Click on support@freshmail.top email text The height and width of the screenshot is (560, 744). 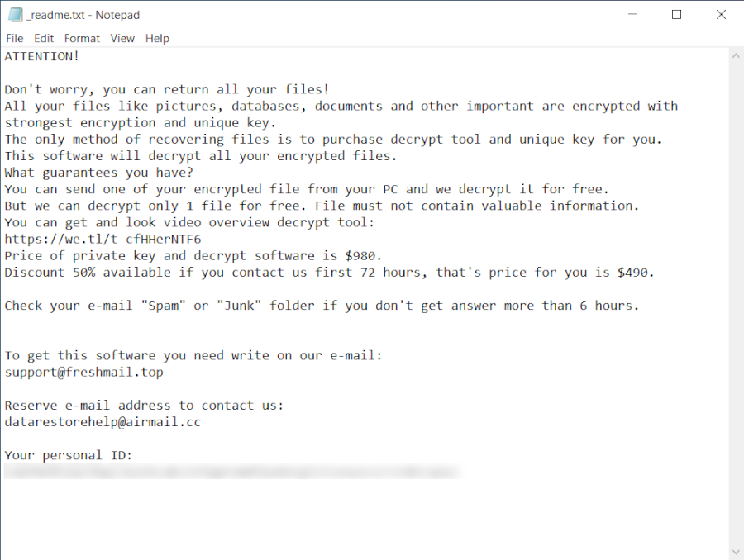[84, 373]
